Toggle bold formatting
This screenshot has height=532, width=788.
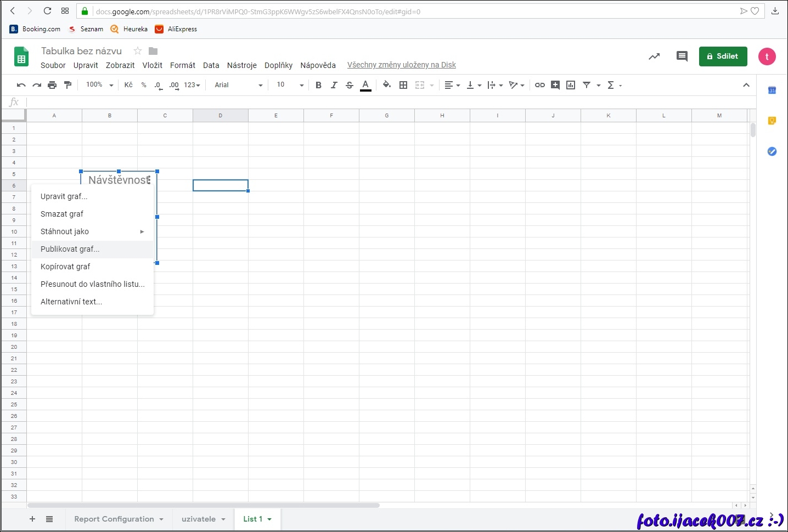pos(318,85)
